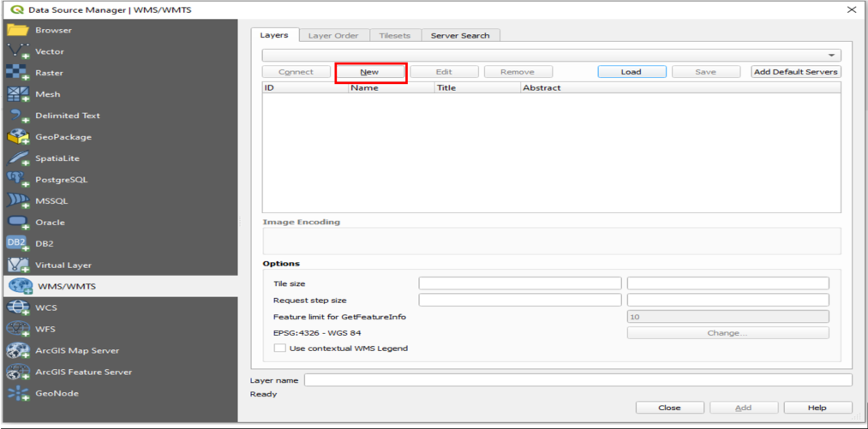Click the Virtual Layer icon
868x429 pixels.
(x=17, y=265)
